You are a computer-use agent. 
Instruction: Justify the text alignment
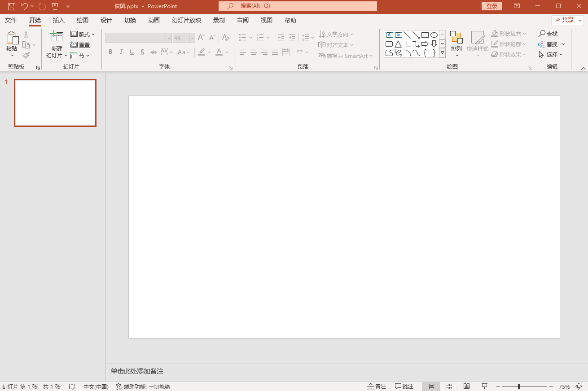point(275,52)
